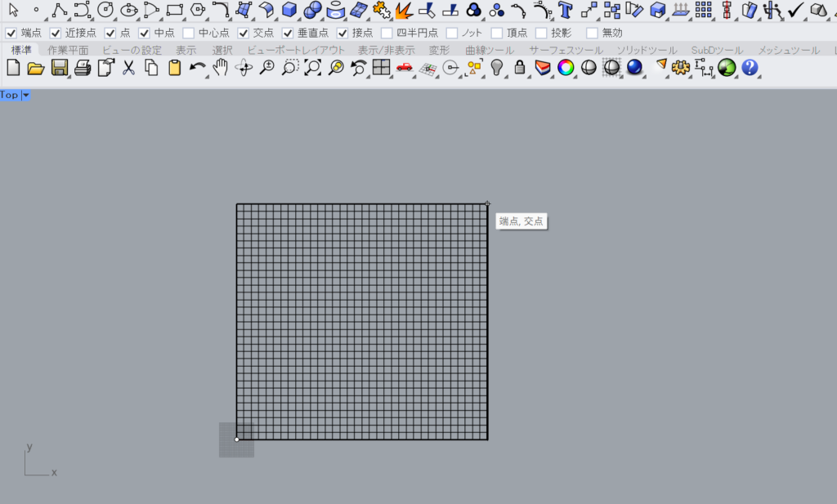
Task: Switch to the 作業平面 toolbar tab
Action: (67, 51)
